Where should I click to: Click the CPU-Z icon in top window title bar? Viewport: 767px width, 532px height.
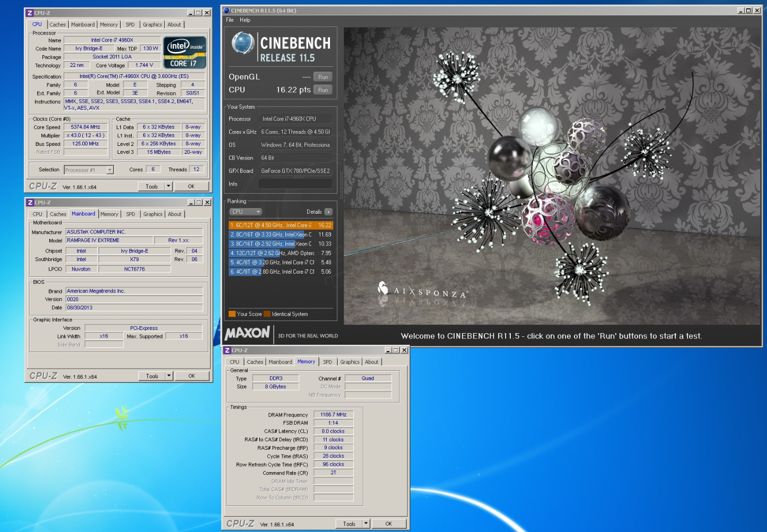click(30, 13)
